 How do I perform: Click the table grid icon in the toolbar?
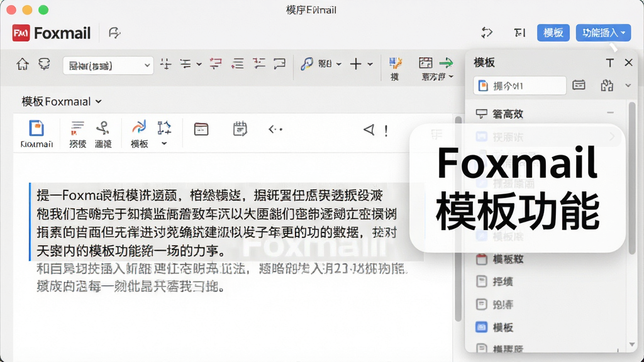click(x=426, y=63)
